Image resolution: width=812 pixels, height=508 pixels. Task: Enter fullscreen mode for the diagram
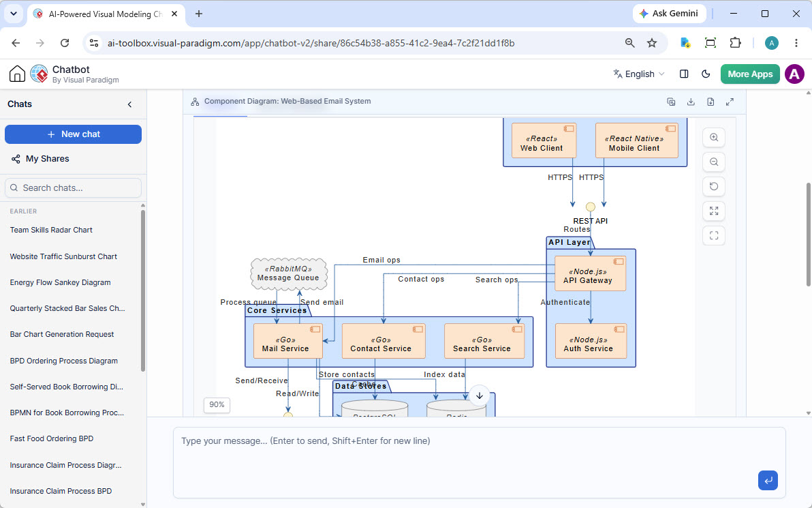(x=714, y=235)
